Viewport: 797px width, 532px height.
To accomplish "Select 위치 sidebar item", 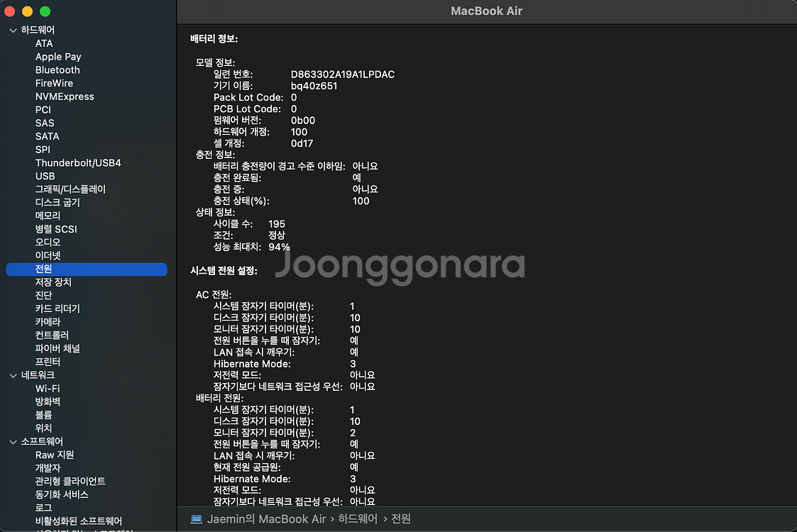I will click(x=44, y=428).
